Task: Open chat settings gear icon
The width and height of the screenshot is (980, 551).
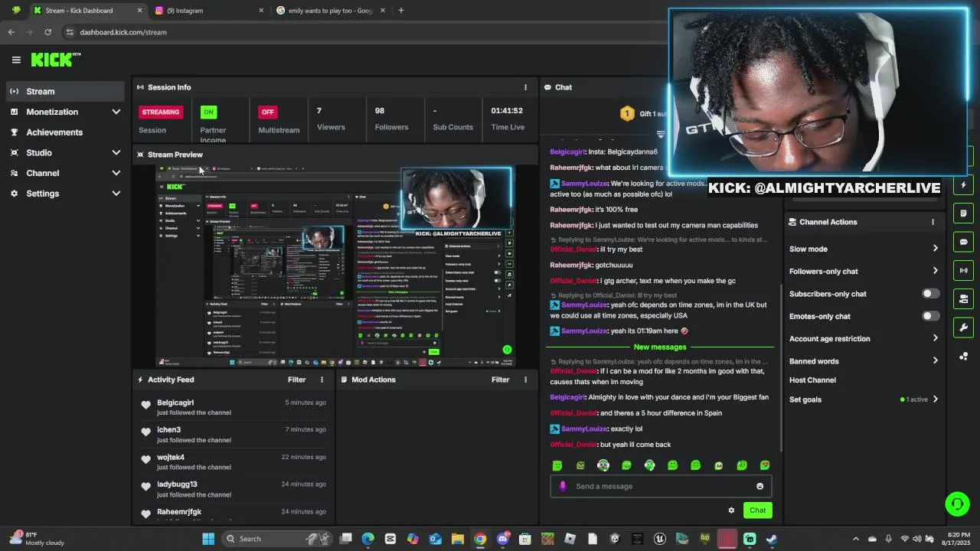Action: (731, 510)
